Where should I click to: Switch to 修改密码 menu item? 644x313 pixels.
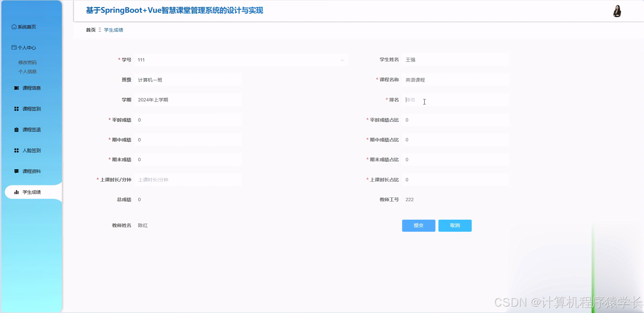click(27, 62)
